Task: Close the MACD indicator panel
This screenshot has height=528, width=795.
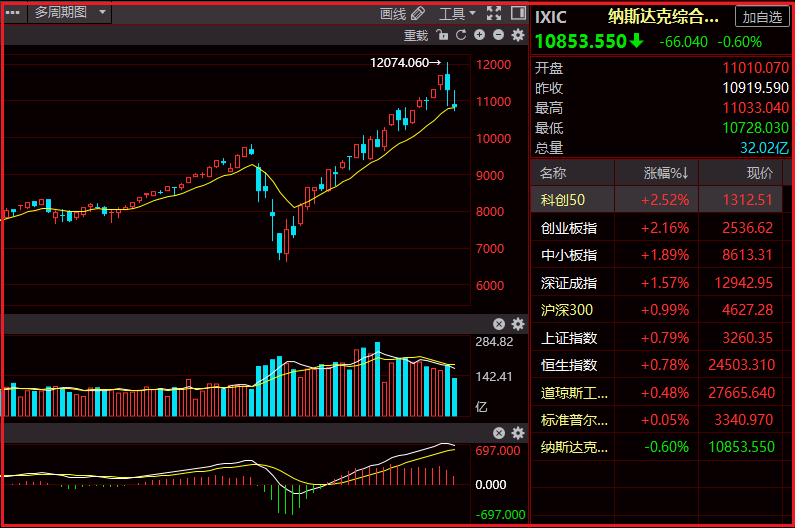Action: [499, 433]
